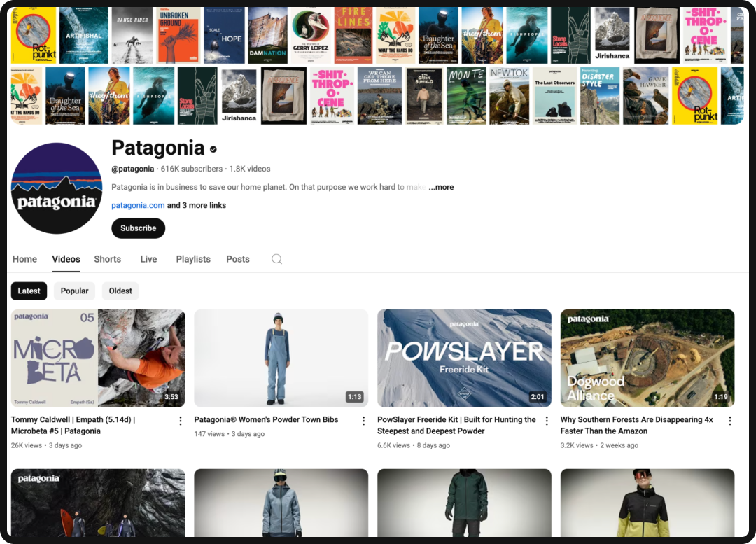Viewport: 756px width, 544px height.
Task: Click the verified badge next to Patagonia
Action: [x=213, y=149]
